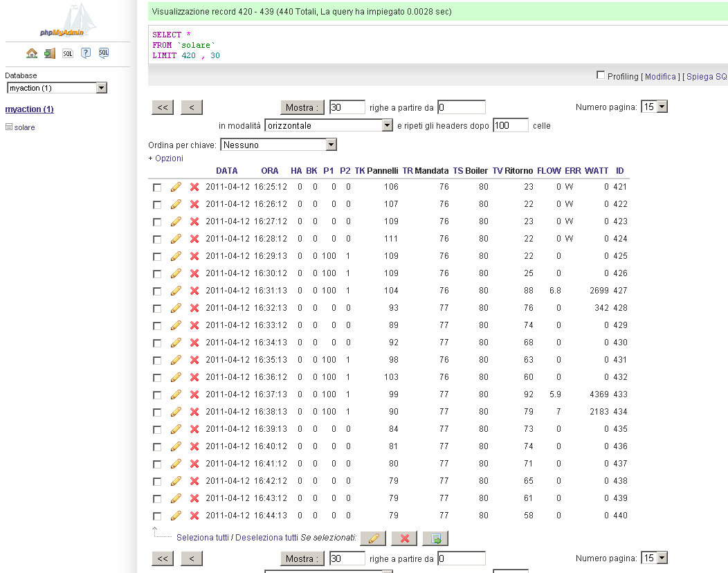Check the checkbox for row 16:25:12
Screen dimensions: 728x573
pos(157,188)
